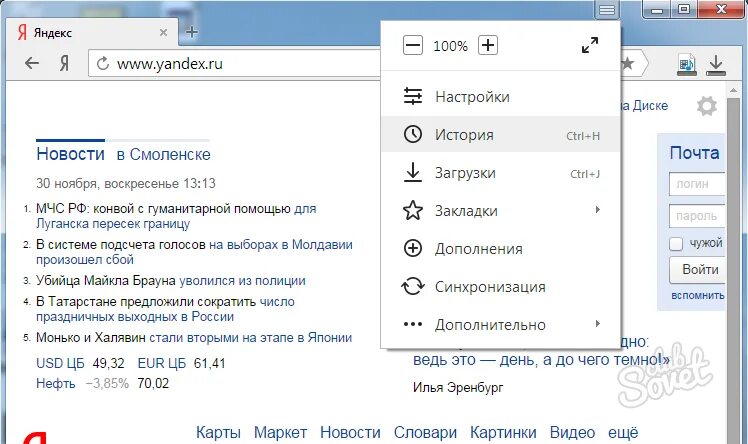Viewport: 748px width, 444px height.
Task: Click the Загрузки arrow icon in menu
Action: coord(413,172)
